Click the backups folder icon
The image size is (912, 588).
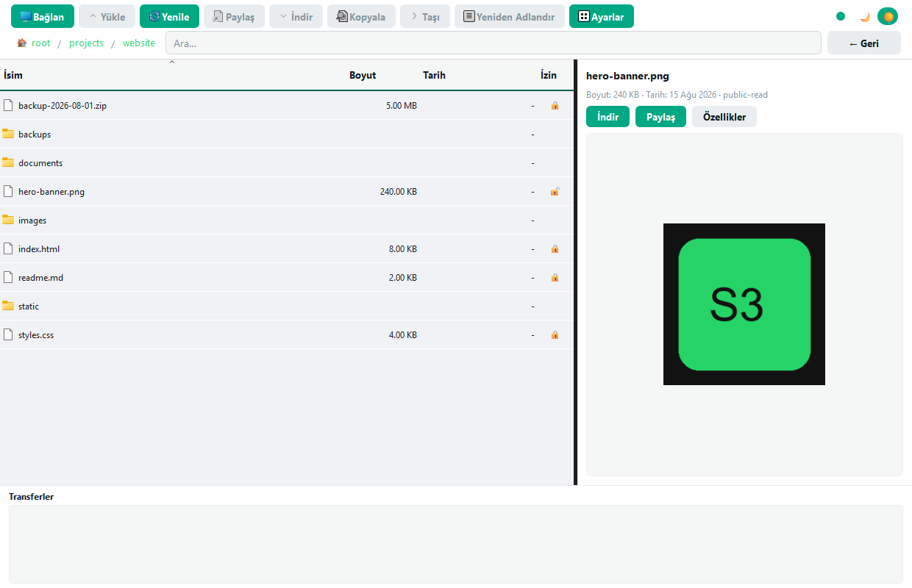pos(8,134)
